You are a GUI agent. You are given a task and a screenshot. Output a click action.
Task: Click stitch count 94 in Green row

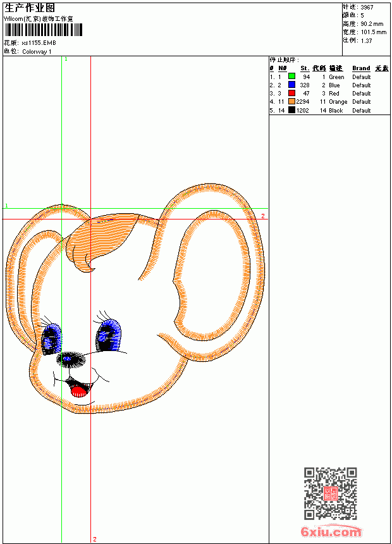[306, 77]
